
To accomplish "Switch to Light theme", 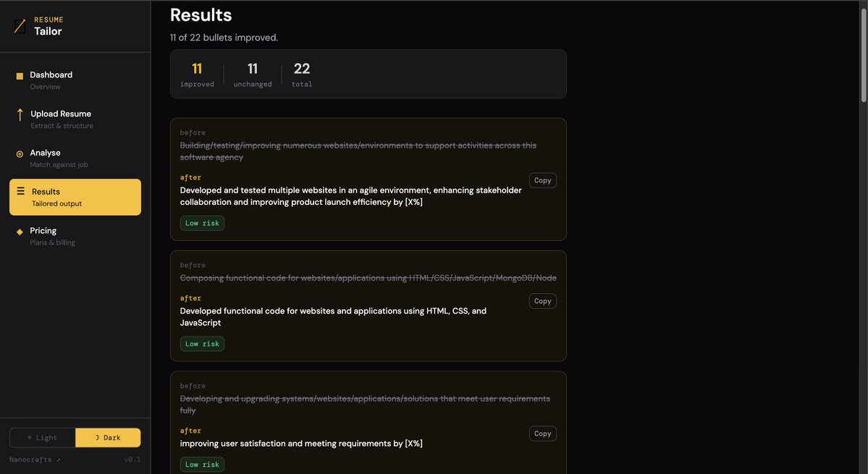I will pyautogui.click(x=43, y=438).
